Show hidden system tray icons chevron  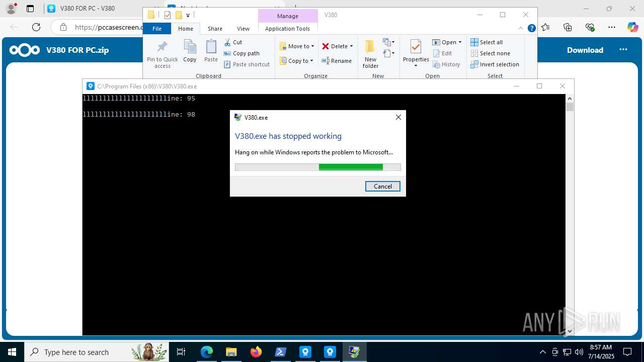(542, 352)
